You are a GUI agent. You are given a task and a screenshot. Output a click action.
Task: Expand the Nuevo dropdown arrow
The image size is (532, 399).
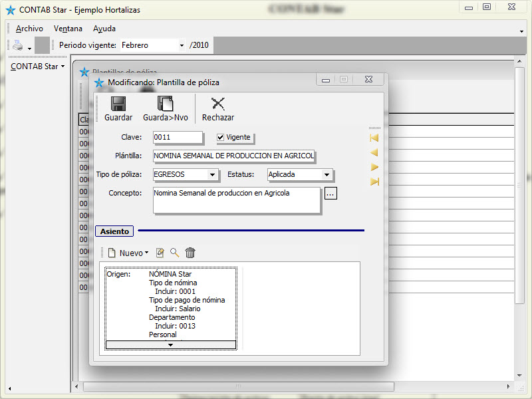[x=146, y=253]
